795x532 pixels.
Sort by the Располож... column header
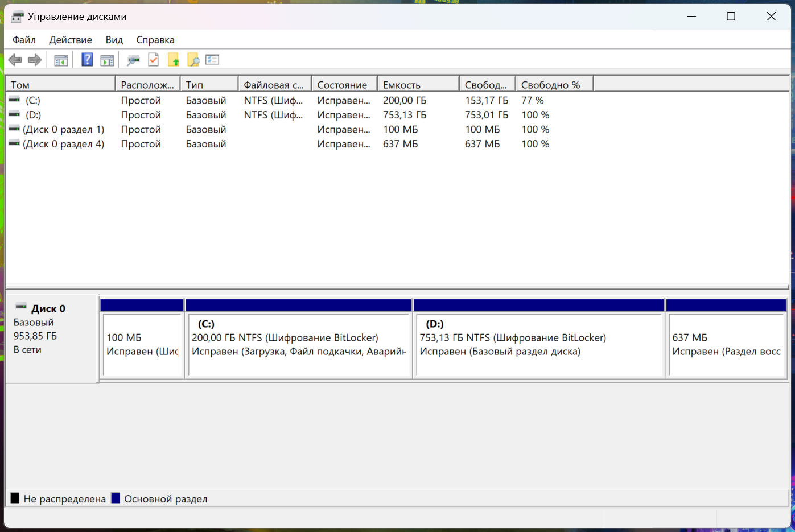coord(147,85)
